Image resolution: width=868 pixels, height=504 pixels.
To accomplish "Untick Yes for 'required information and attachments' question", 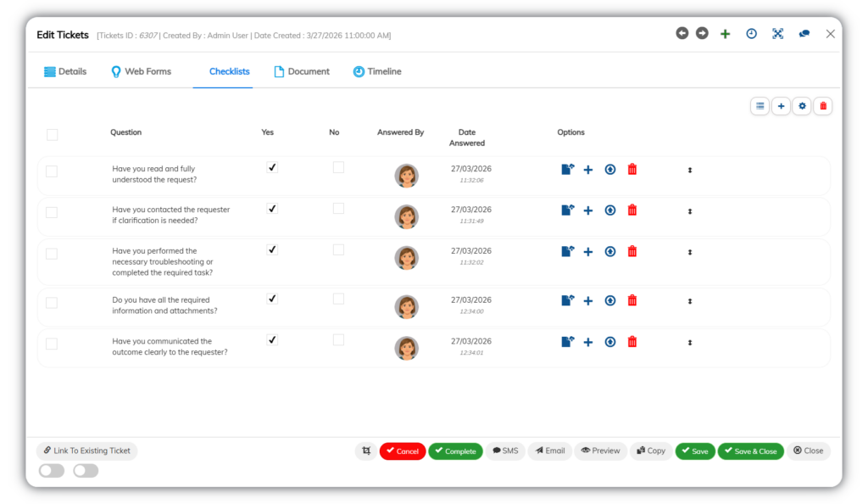I will 272,299.
